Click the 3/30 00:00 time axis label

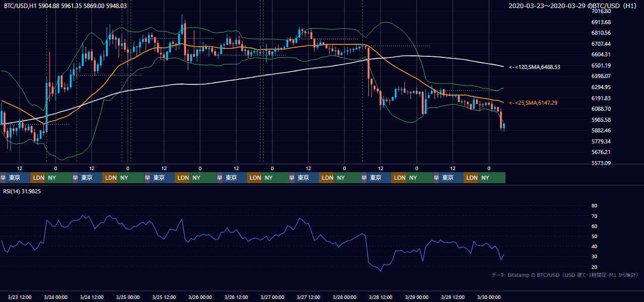point(489,297)
